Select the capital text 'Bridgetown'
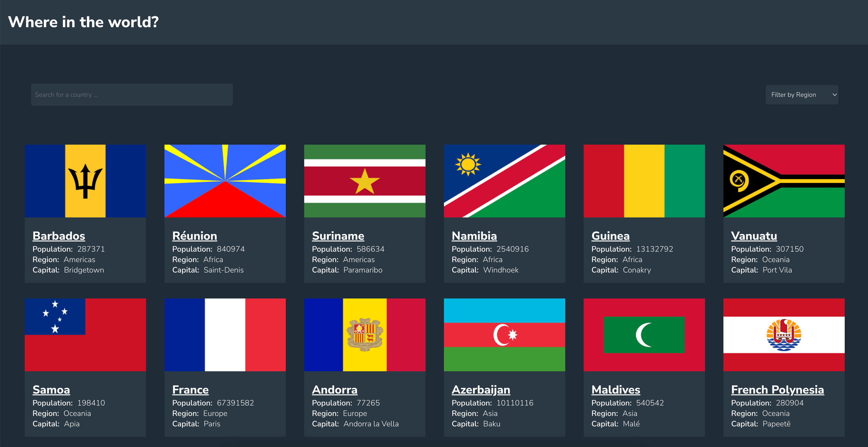This screenshot has height=447, width=868. click(x=84, y=270)
